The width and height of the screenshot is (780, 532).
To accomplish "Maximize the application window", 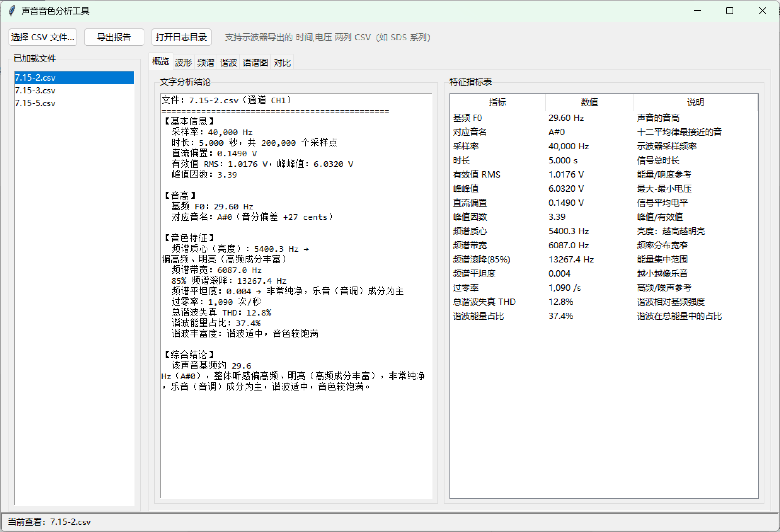I will coord(730,11).
